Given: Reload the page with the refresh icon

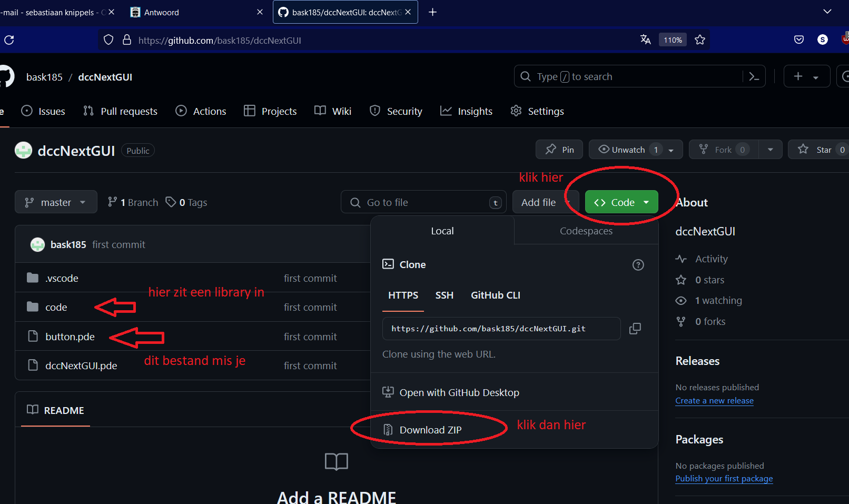Looking at the screenshot, I should click(9, 40).
